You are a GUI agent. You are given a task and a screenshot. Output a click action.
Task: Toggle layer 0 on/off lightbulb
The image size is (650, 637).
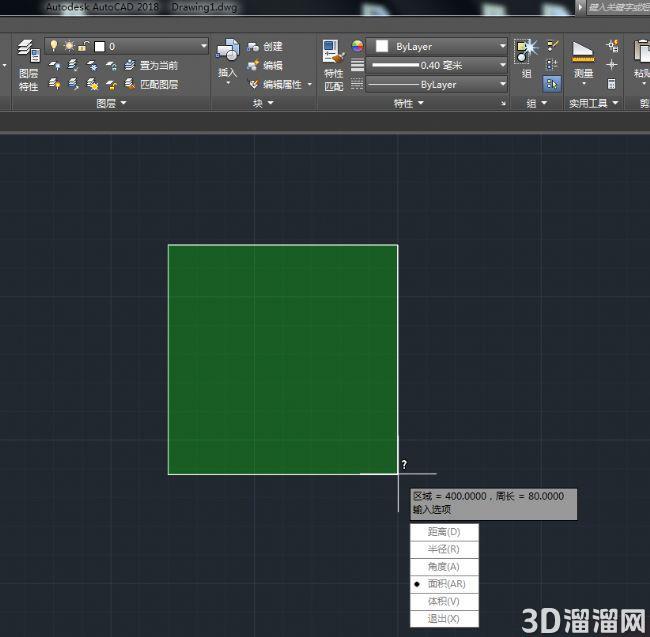click(x=53, y=46)
